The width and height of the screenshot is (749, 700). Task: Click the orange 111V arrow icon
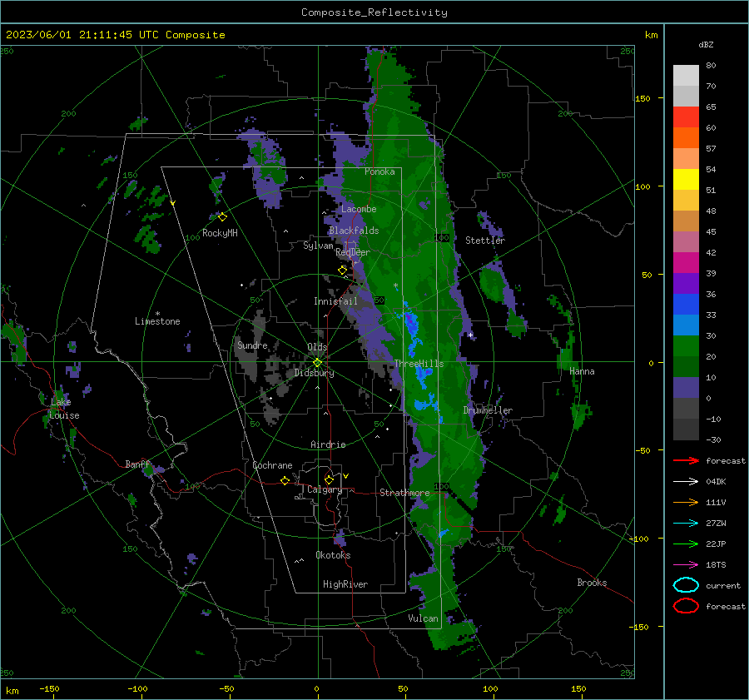(686, 502)
